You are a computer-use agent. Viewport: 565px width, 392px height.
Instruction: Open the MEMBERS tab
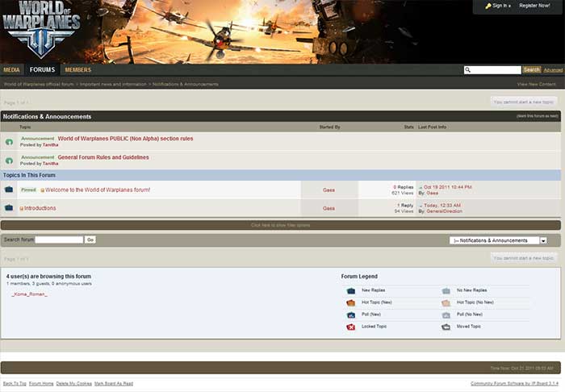[78, 70]
